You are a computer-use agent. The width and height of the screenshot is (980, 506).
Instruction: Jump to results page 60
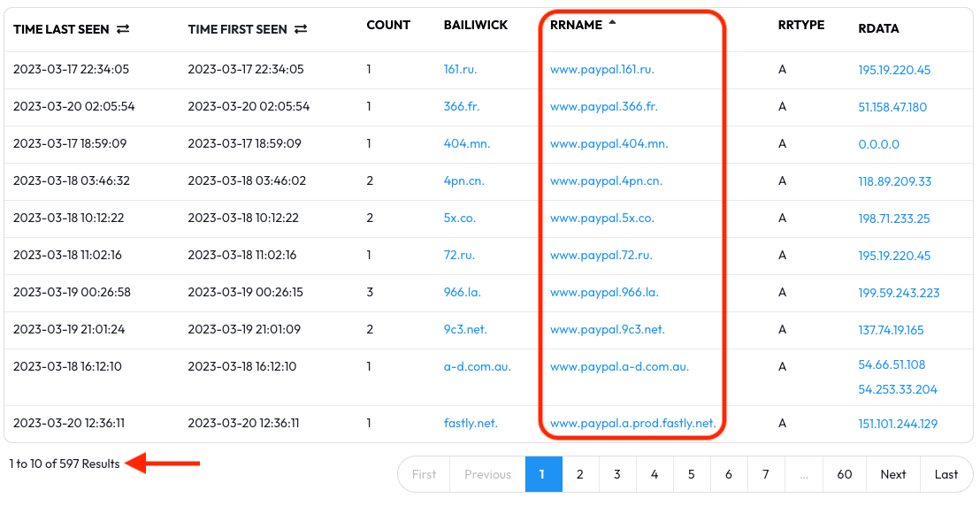click(845, 474)
